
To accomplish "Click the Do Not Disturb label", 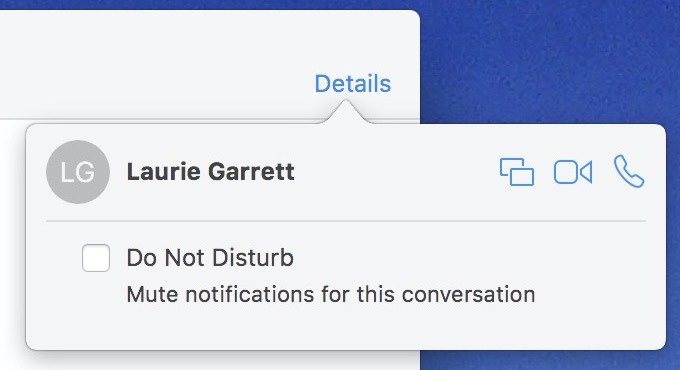I will coord(210,258).
